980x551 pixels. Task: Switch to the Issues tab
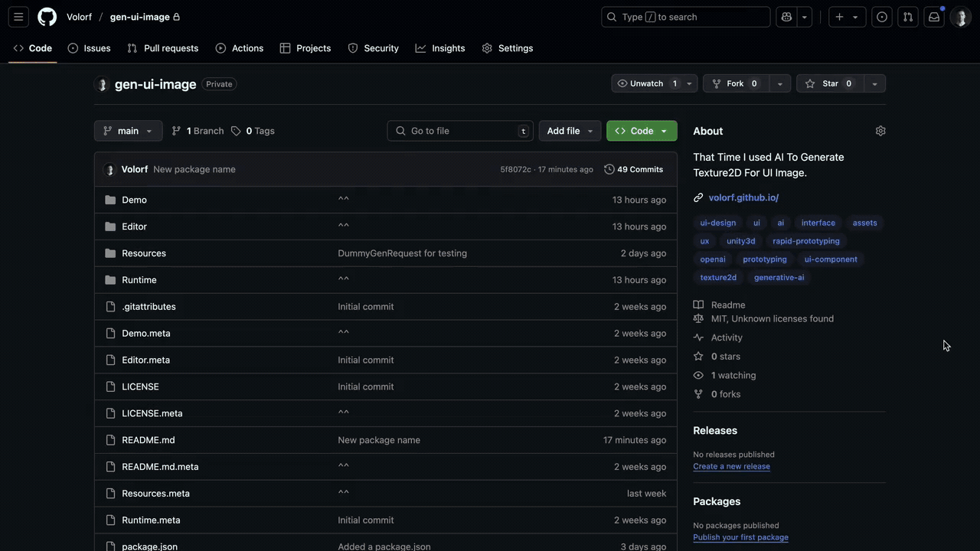tap(89, 48)
